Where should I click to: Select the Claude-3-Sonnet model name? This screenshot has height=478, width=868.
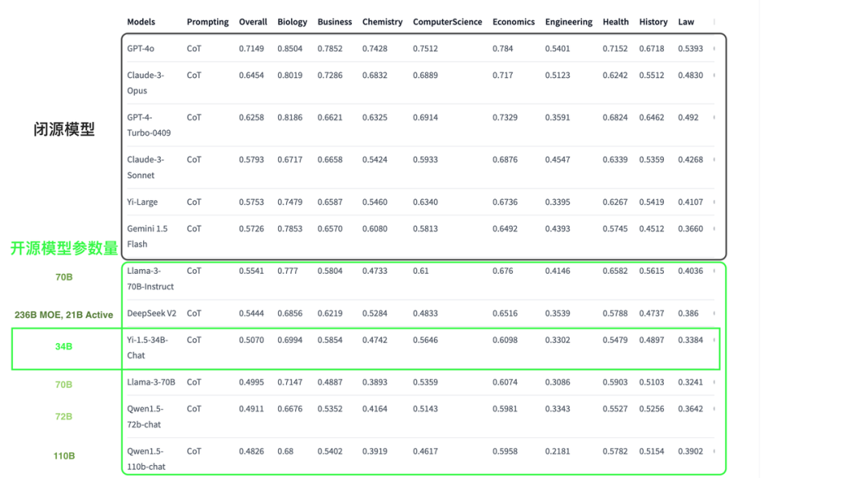click(145, 168)
